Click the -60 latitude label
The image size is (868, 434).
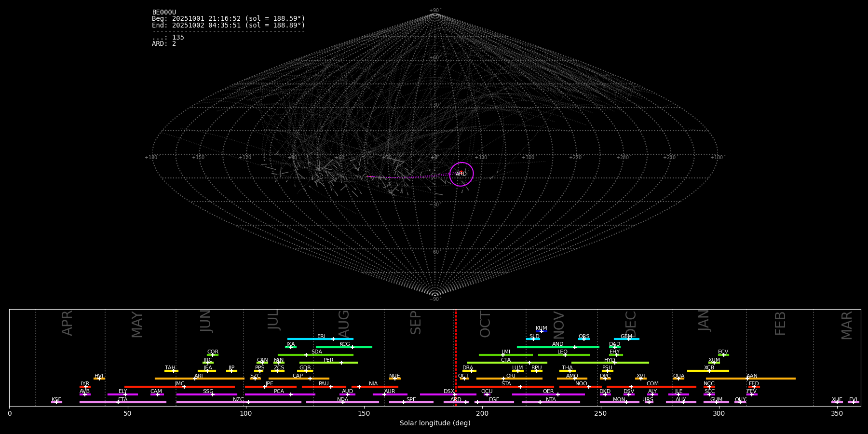(x=435, y=252)
